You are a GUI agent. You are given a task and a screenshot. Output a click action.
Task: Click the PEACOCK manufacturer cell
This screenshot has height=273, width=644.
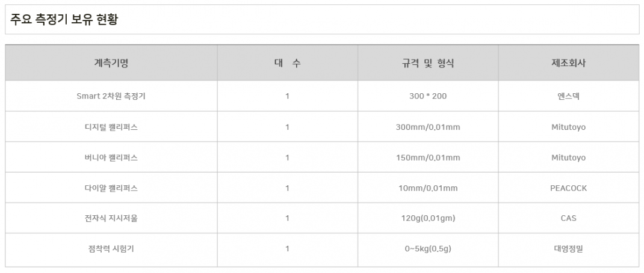pyautogui.click(x=569, y=188)
